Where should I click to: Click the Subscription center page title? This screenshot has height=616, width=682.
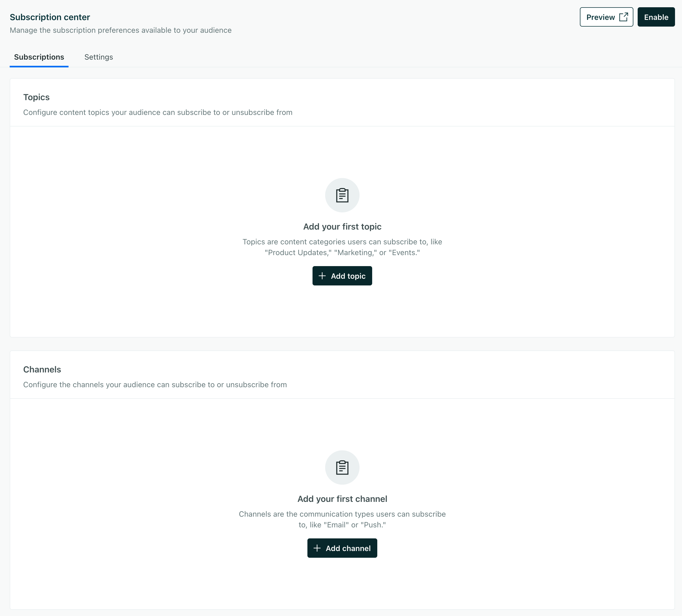coord(50,17)
